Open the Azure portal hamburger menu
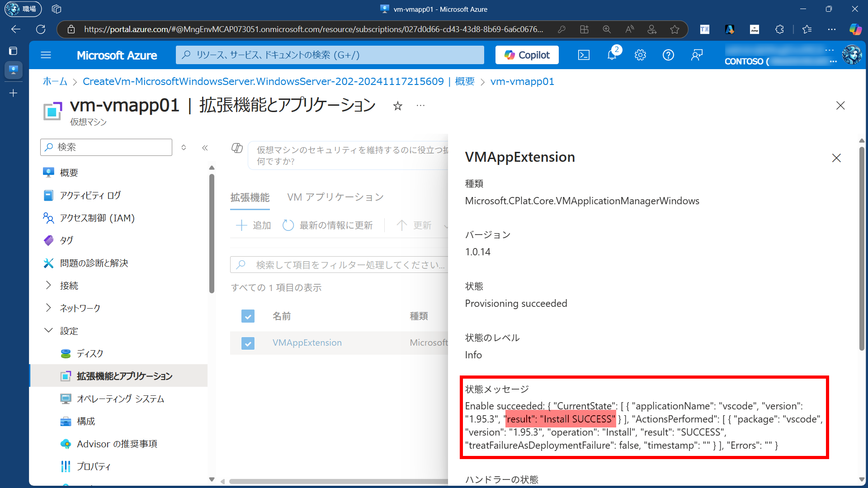The width and height of the screenshot is (868, 488). (46, 55)
